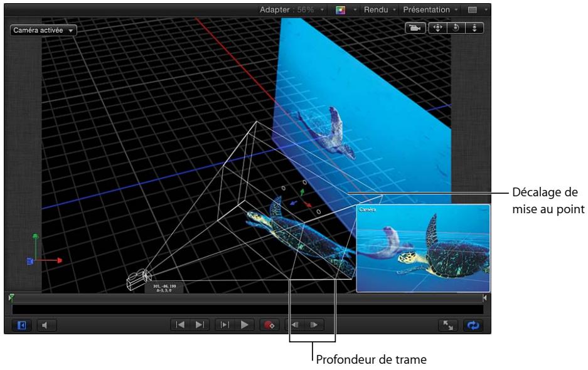This screenshot has width=588, height=370.
Task: Open the viewport layout pop-up menu
Action: (x=477, y=10)
